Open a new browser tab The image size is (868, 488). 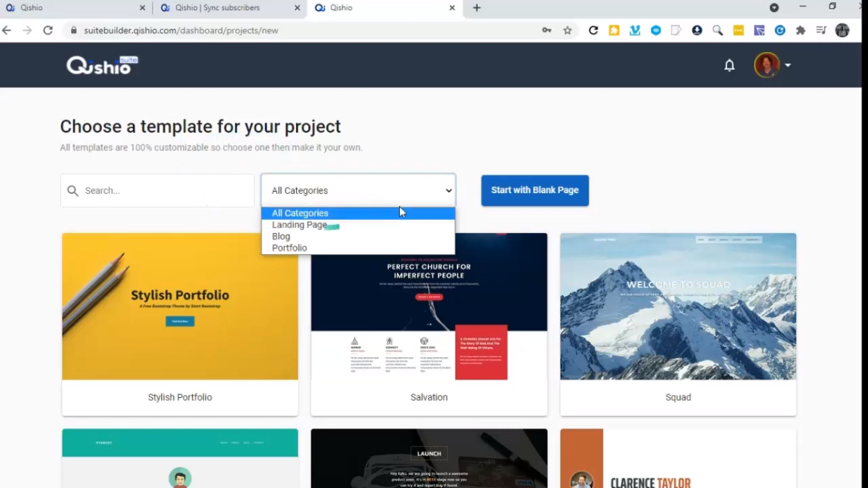coord(477,8)
